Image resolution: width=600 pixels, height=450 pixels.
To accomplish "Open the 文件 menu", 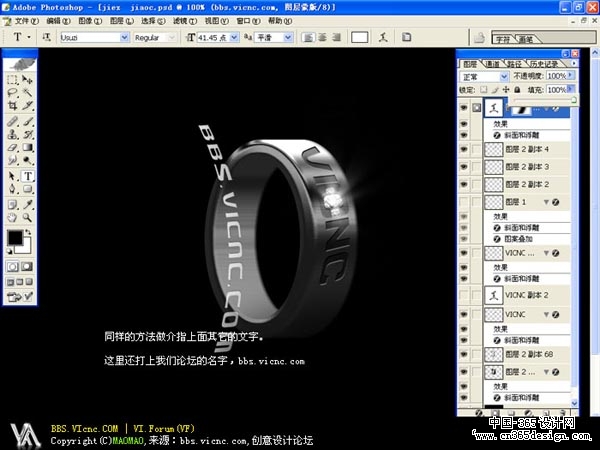I will click(26, 21).
